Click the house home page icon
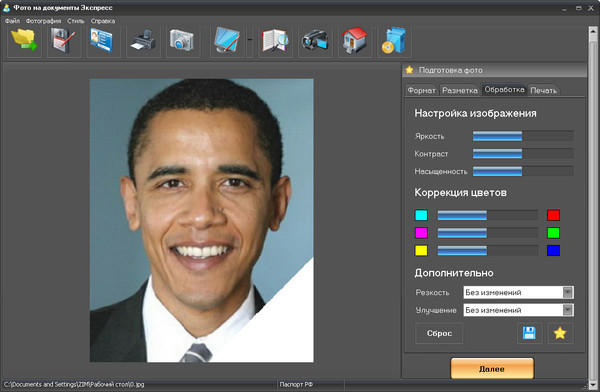The width and height of the screenshot is (600, 392). tap(355, 41)
